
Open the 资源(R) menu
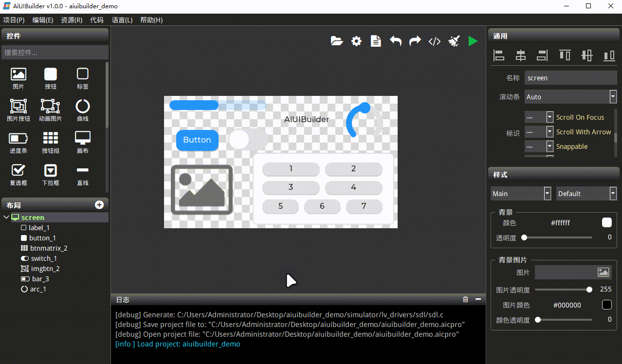tap(72, 20)
